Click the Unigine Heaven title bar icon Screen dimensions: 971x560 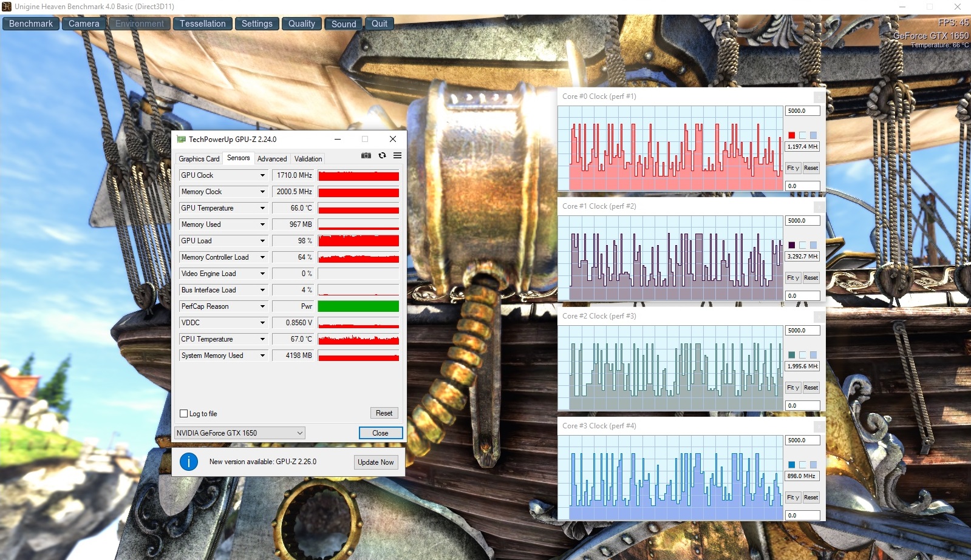pyautogui.click(x=7, y=7)
